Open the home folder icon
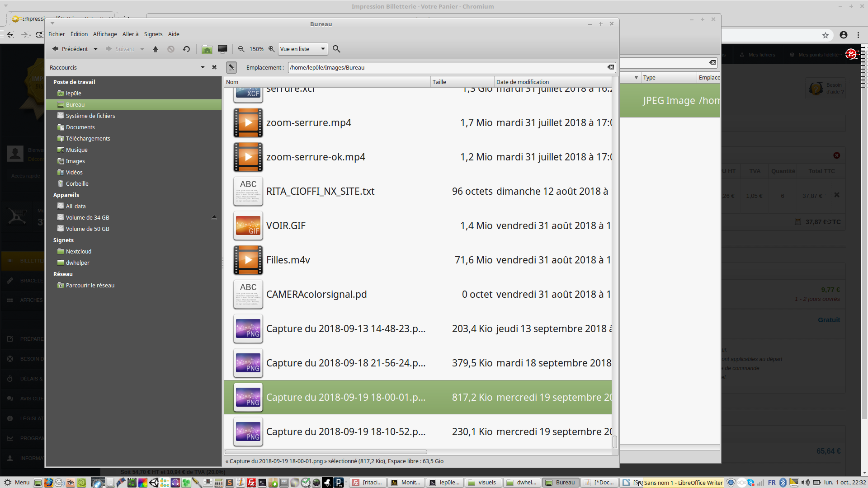 207,49
